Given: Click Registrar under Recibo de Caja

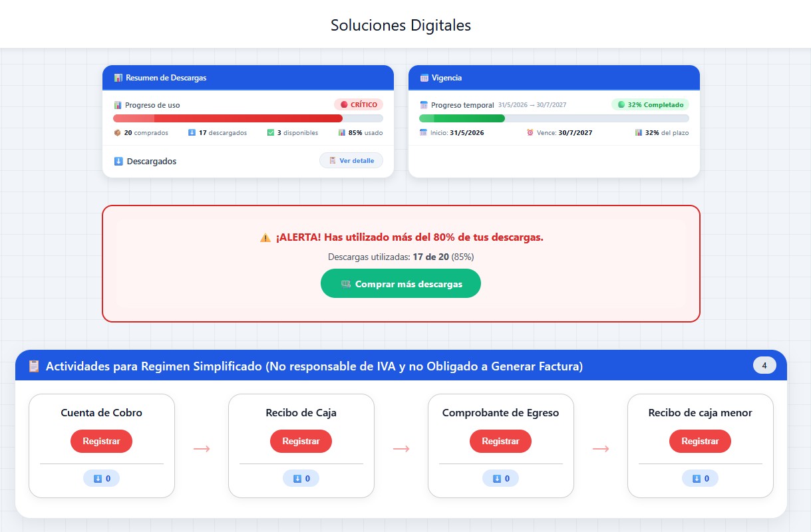Looking at the screenshot, I should click(301, 441).
